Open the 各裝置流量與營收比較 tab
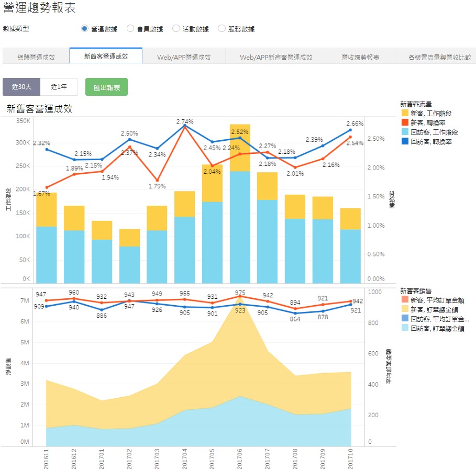This screenshot has height=470, width=476. click(439, 57)
